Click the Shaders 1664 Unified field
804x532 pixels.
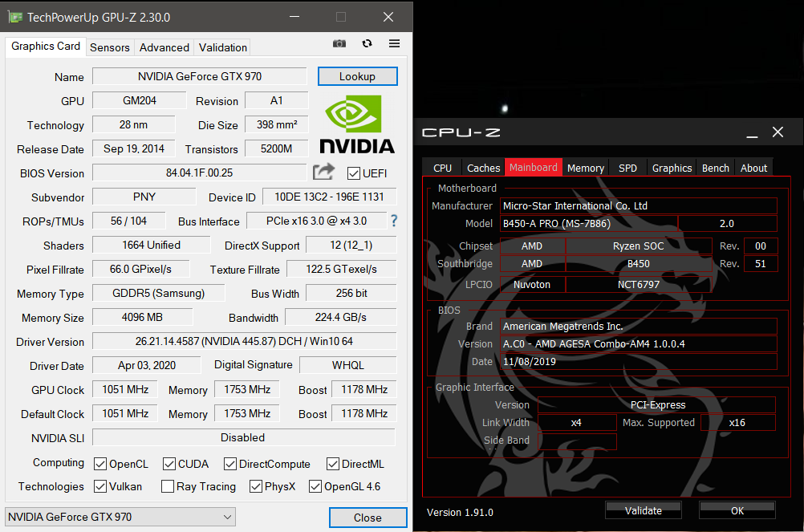(152, 245)
